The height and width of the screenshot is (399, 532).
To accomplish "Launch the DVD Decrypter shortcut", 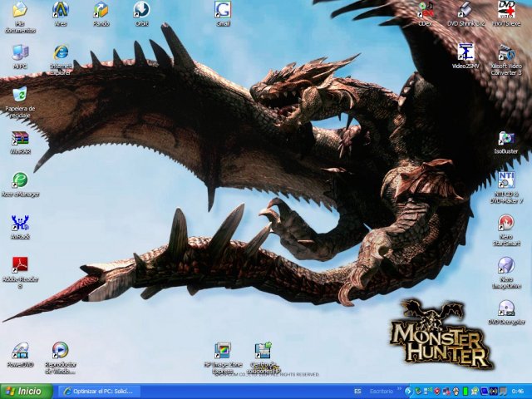I will tap(506, 308).
